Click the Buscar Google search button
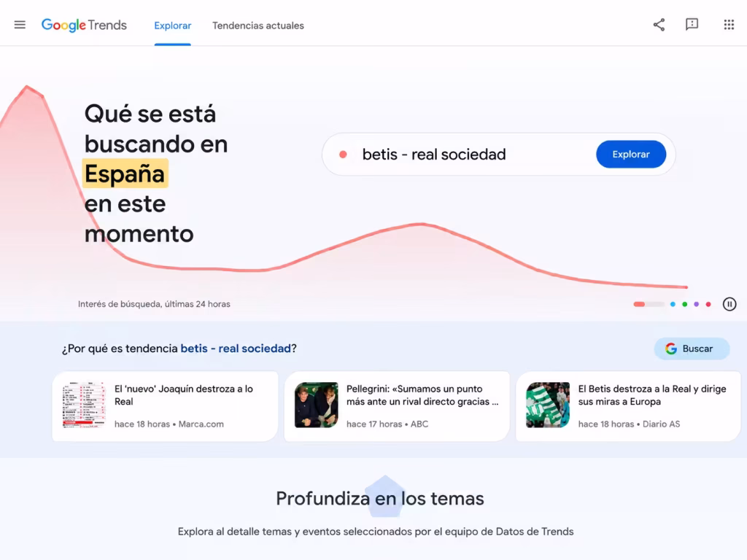The image size is (747, 560). click(x=692, y=349)
